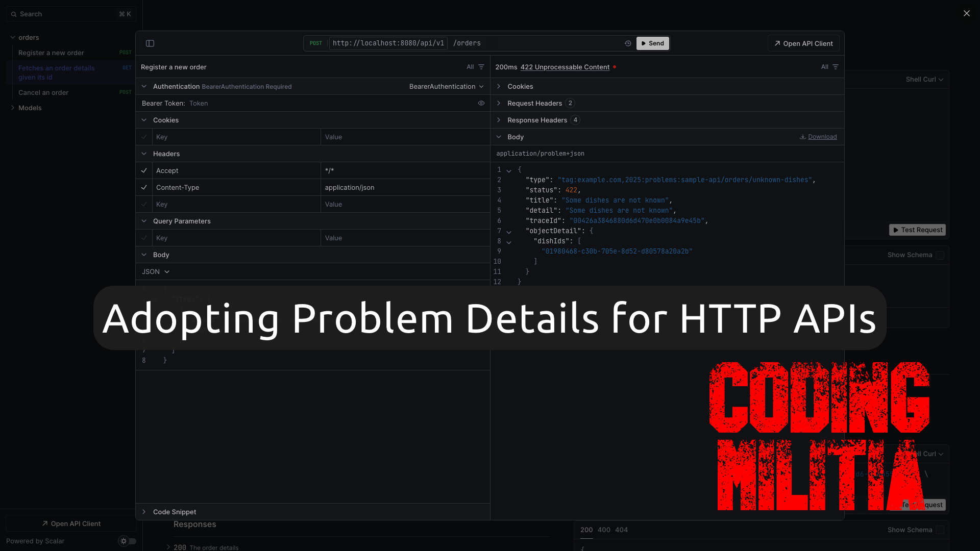Screen dimensions: 980x551
Task: Click the request filter icon beside All
Action: pyautogui.click(x=481, y=67)
